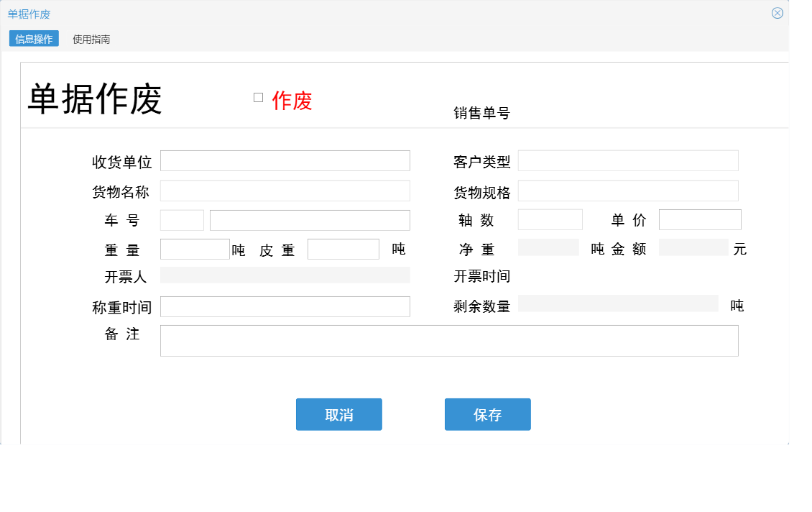Click the 客户类型 input field
Viewport: 812px width, 512px height.
[629, 160]
